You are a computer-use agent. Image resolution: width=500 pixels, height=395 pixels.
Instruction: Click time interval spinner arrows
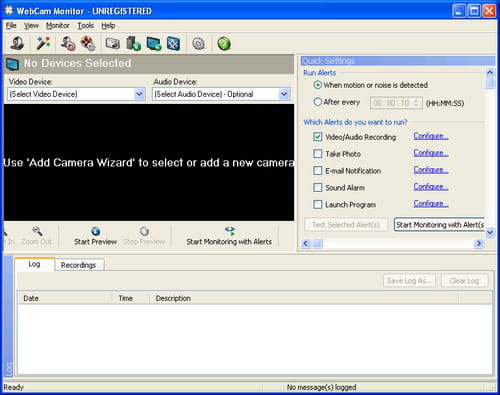[416, 103]
